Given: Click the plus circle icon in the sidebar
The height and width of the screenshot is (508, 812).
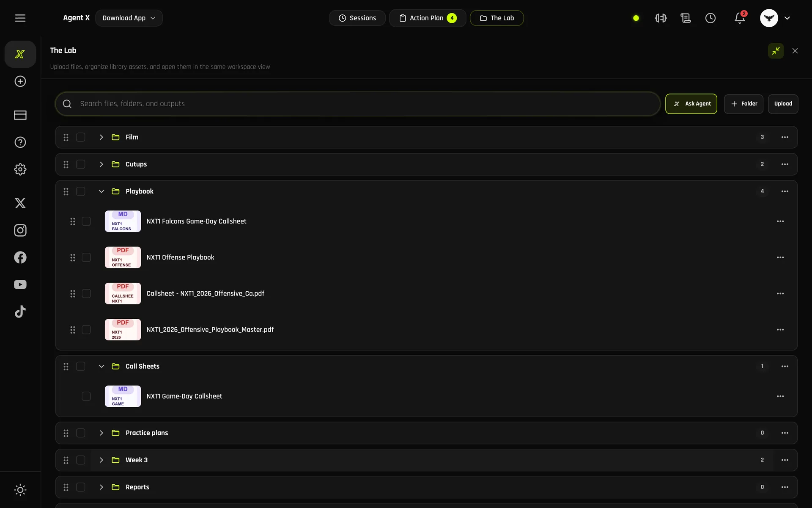Looking at the screenshot, I should click(20, 81).
